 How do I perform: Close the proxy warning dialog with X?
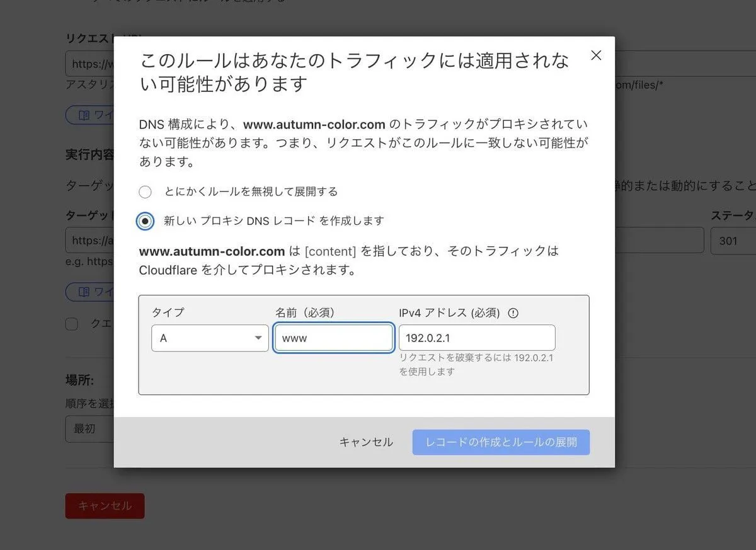tap(596, 55)
